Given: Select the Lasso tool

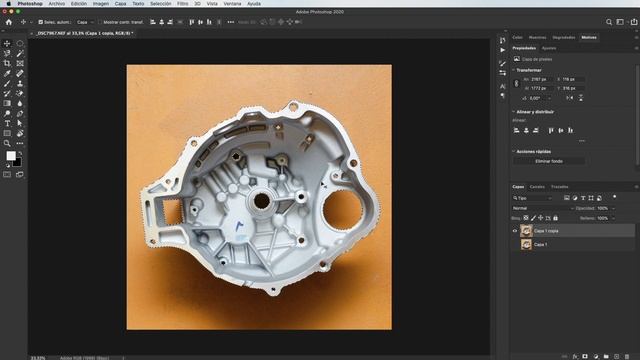Looking at the screenshot, I should 7,53.
